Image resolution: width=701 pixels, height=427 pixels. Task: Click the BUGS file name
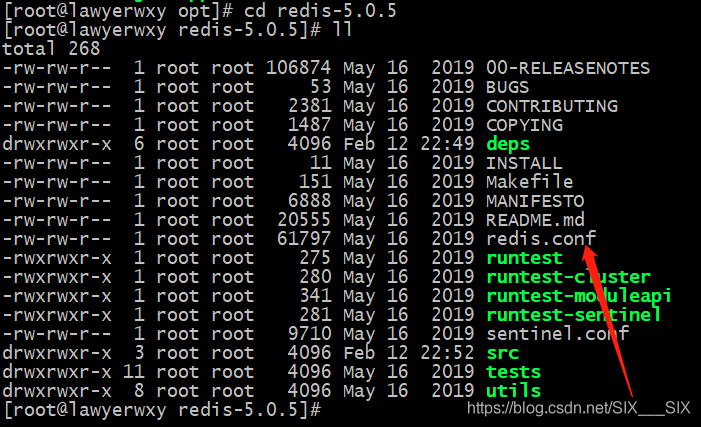point(507,87)
